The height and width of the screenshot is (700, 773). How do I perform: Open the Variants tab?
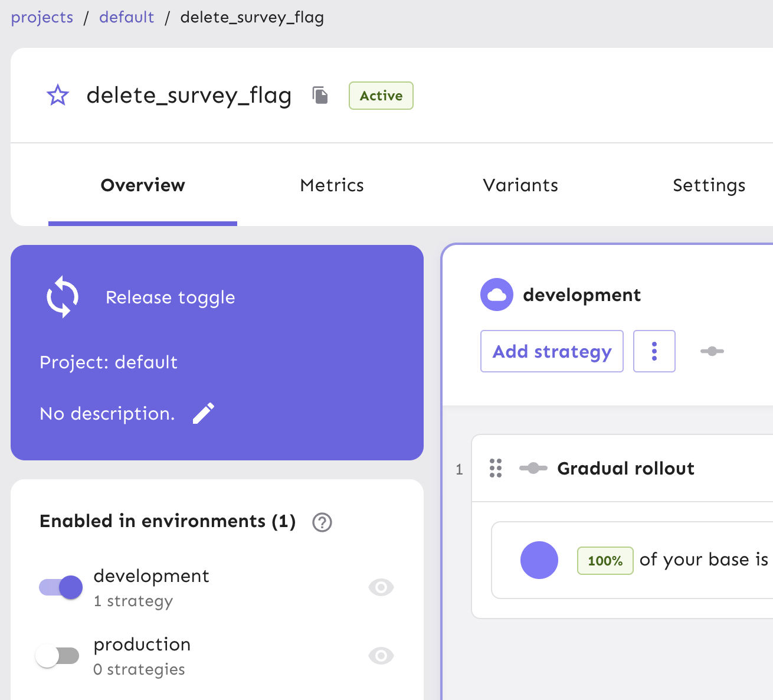pyautogui.click(x=520, y=185)
